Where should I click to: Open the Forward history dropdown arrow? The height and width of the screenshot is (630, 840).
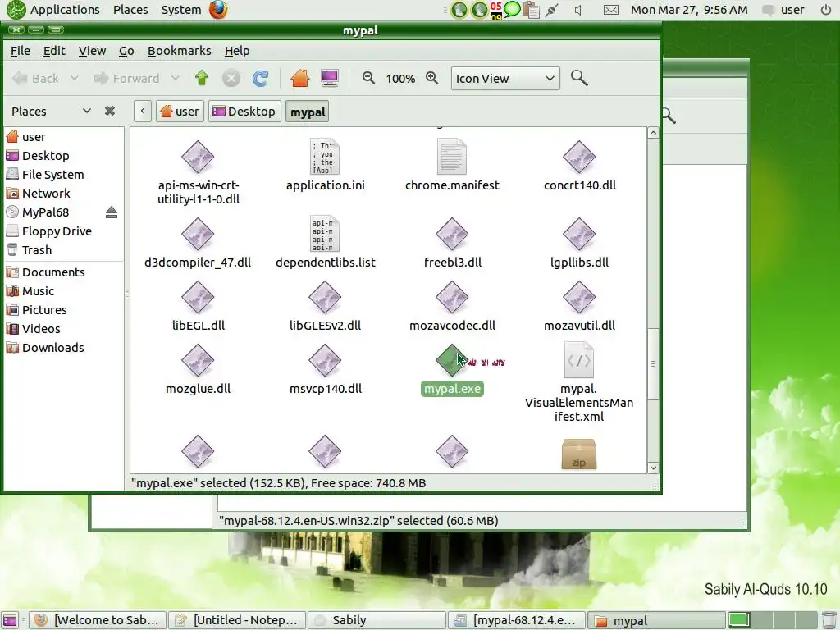click(176, 78)
